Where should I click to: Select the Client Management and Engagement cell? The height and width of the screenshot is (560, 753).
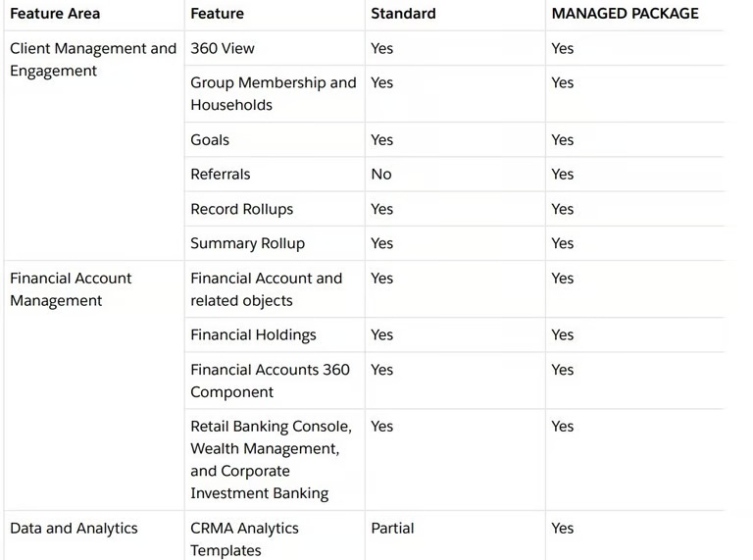[x=93, y=60]
